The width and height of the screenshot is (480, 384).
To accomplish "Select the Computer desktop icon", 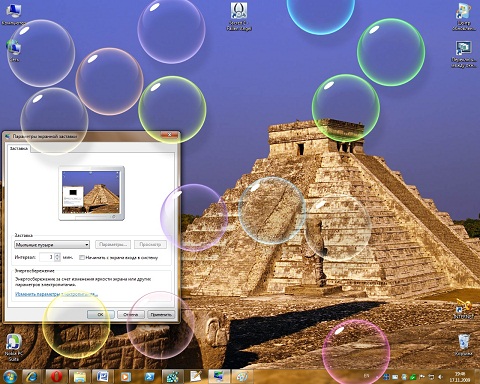I will point(13,15).
